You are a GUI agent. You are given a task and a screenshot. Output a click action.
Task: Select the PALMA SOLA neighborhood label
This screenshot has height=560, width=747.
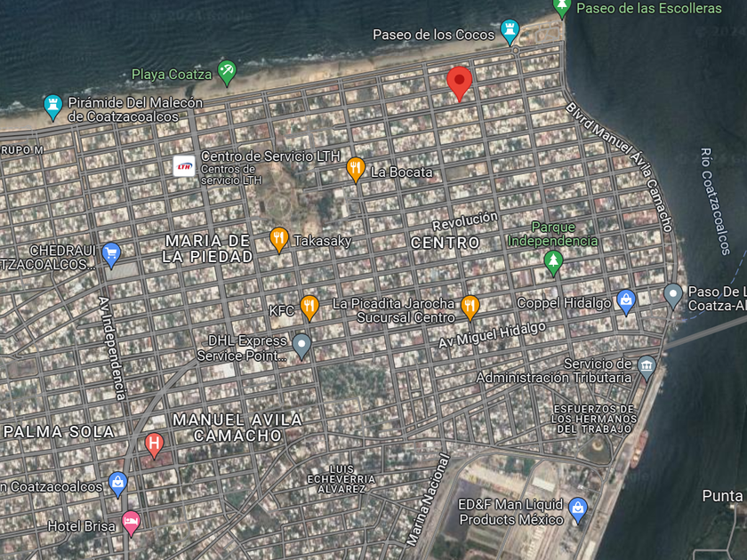point(59,431)
